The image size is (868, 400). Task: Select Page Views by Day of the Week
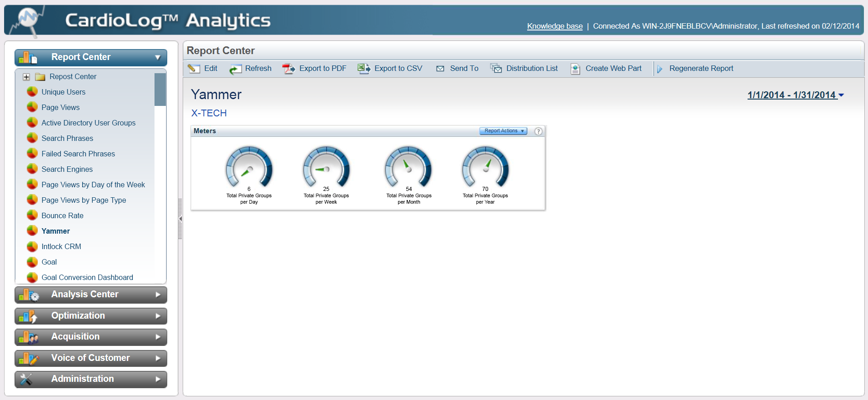[93, 185]
